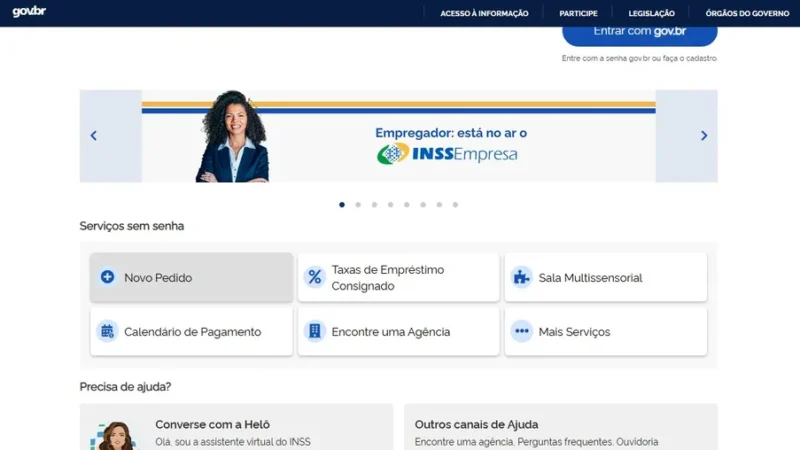The height and width of the screenshot is (450, 800).
Task: Open Converse com a Helô heading
Action: (213, 424)
